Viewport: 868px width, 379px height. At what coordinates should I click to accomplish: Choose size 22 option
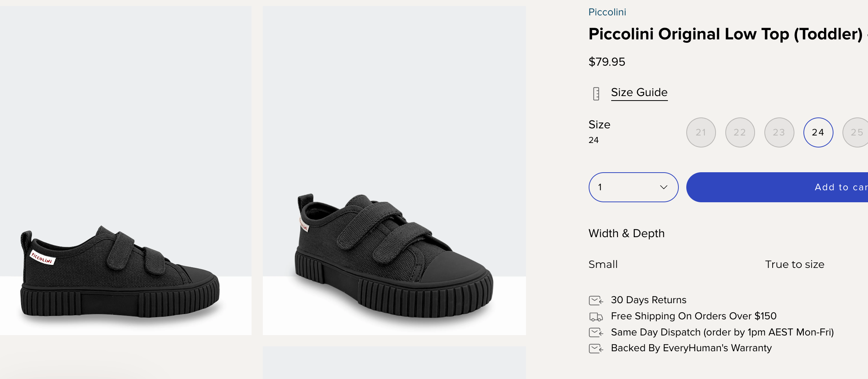(740, 132)
